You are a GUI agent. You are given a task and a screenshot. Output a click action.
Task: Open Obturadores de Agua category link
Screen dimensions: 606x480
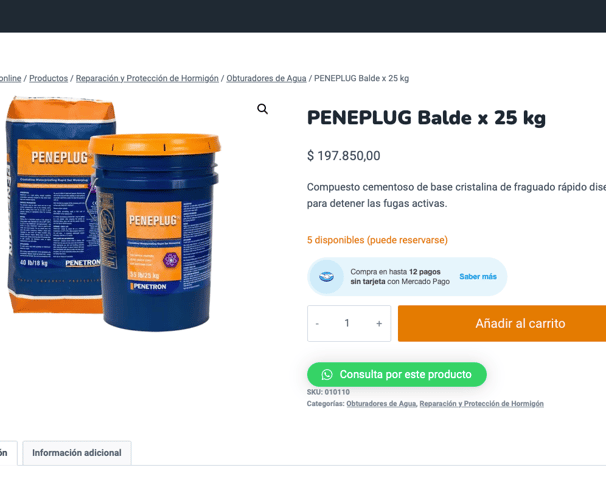(x=381, y=403)
